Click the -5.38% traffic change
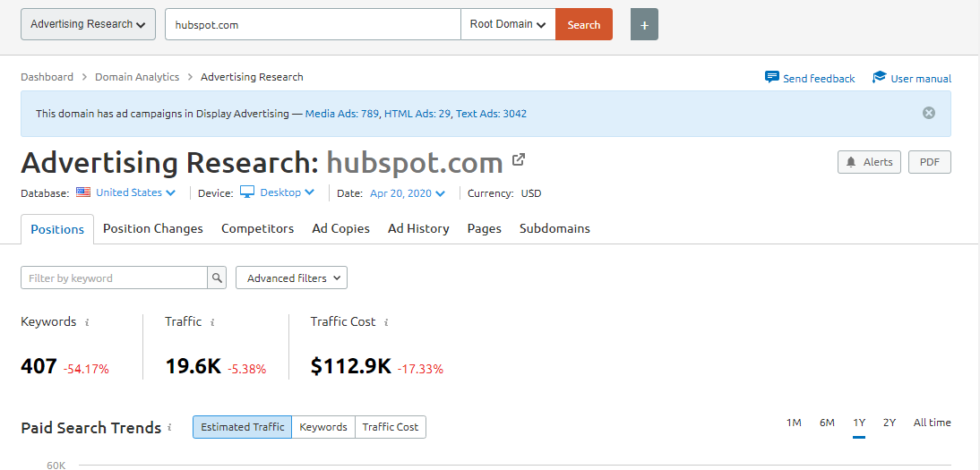This screenshot has width=980, height=470. 247,370
